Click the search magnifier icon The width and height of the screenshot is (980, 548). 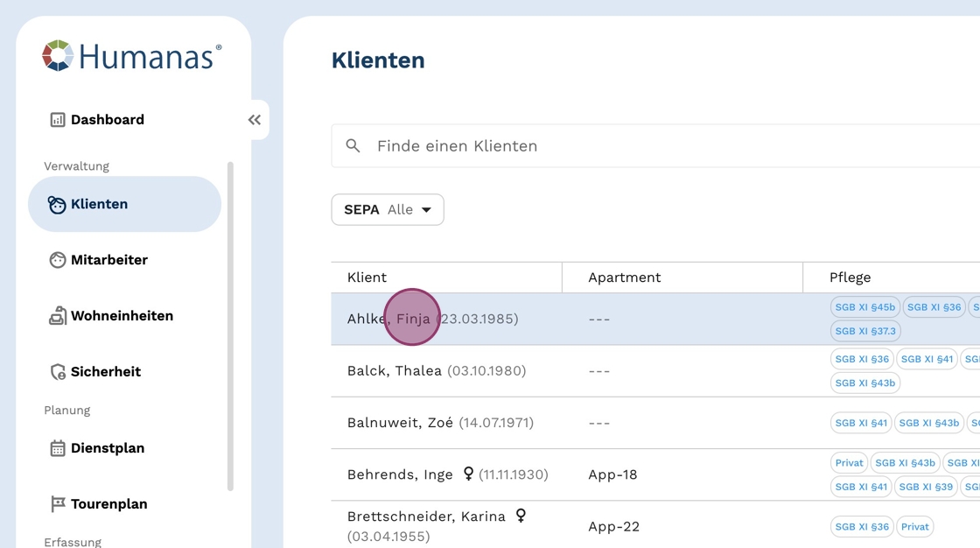click(353, 146)
